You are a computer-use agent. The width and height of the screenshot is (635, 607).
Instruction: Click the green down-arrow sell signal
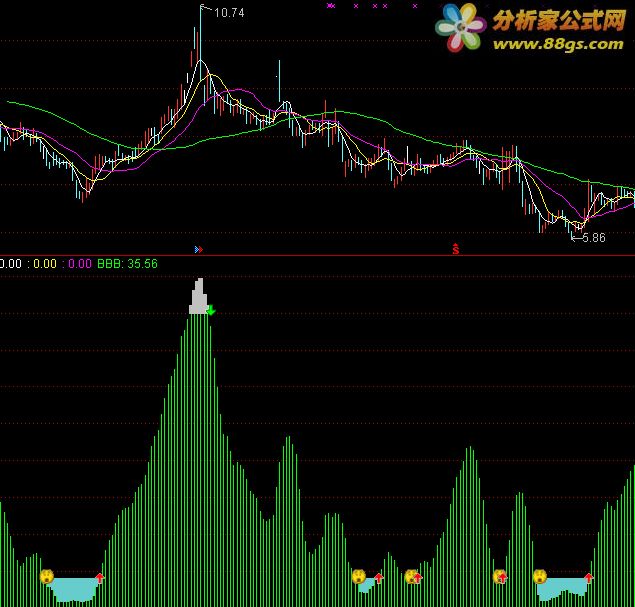[211, 311]
